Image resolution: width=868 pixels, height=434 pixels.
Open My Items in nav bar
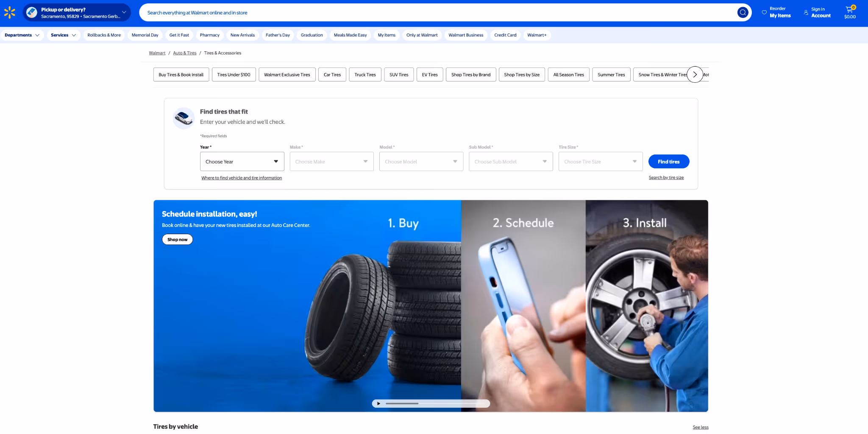click(387, 35)
